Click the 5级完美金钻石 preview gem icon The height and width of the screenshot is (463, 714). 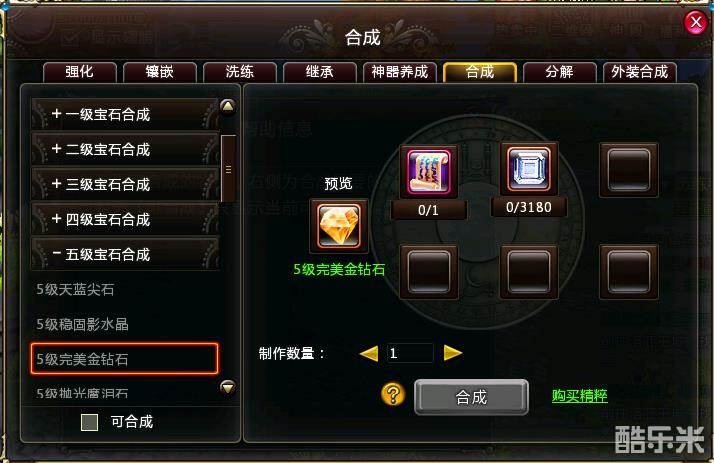point(339,226)
